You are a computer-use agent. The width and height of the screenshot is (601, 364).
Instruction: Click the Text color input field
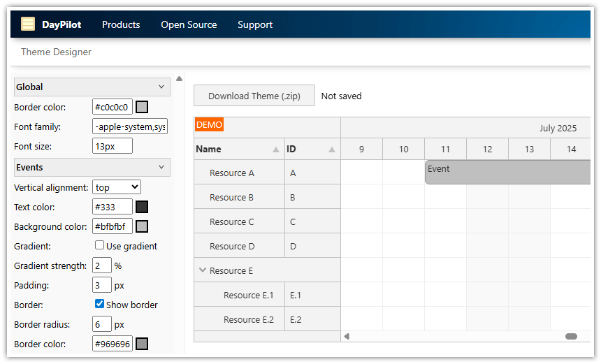point(113,207)
